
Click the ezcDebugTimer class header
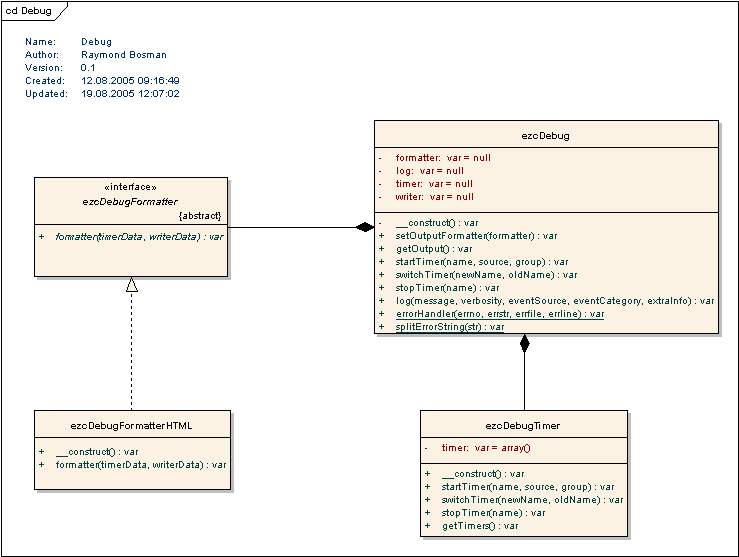523,425
